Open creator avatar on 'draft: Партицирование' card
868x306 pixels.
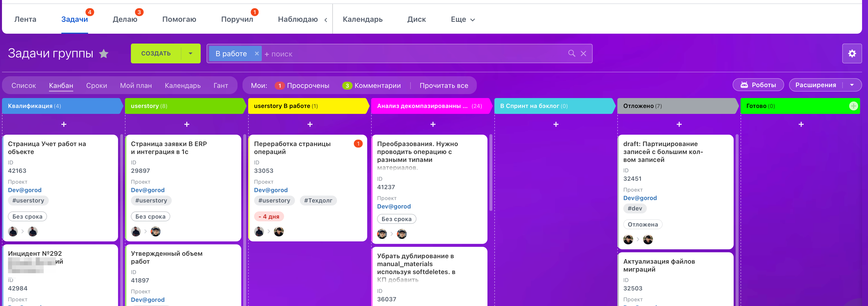click(x=628, y=239)
